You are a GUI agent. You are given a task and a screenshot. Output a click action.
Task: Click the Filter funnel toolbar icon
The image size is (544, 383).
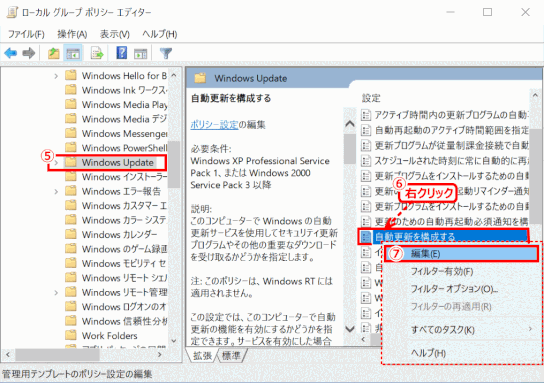[x=166, y=53]
